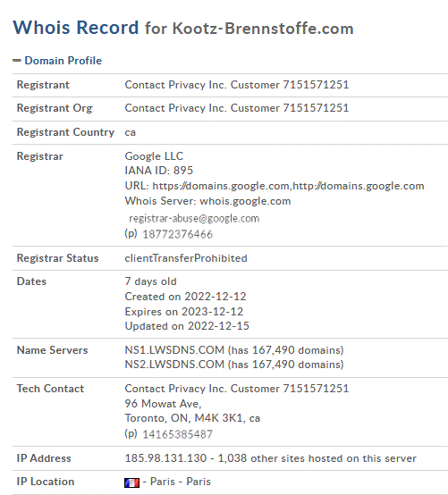Click the Registrant value Contact Privacy Inc.
This screenshot has width=448, height=495.
237,85
